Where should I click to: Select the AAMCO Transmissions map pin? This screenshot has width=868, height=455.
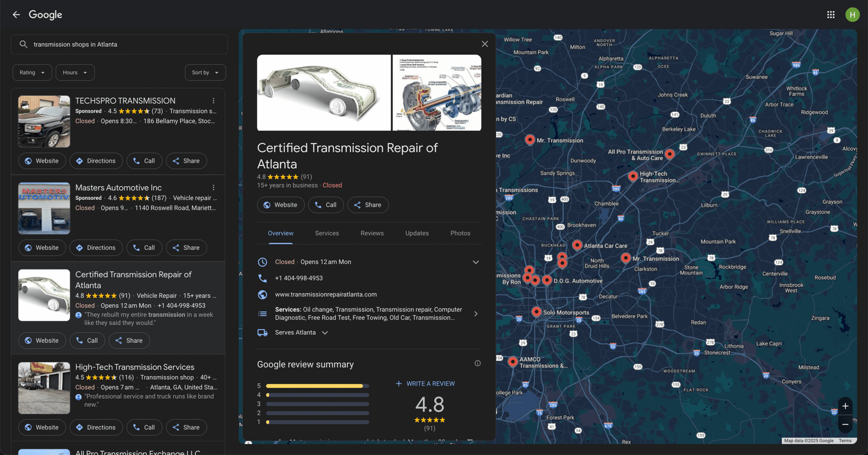(x=513, y=361)
